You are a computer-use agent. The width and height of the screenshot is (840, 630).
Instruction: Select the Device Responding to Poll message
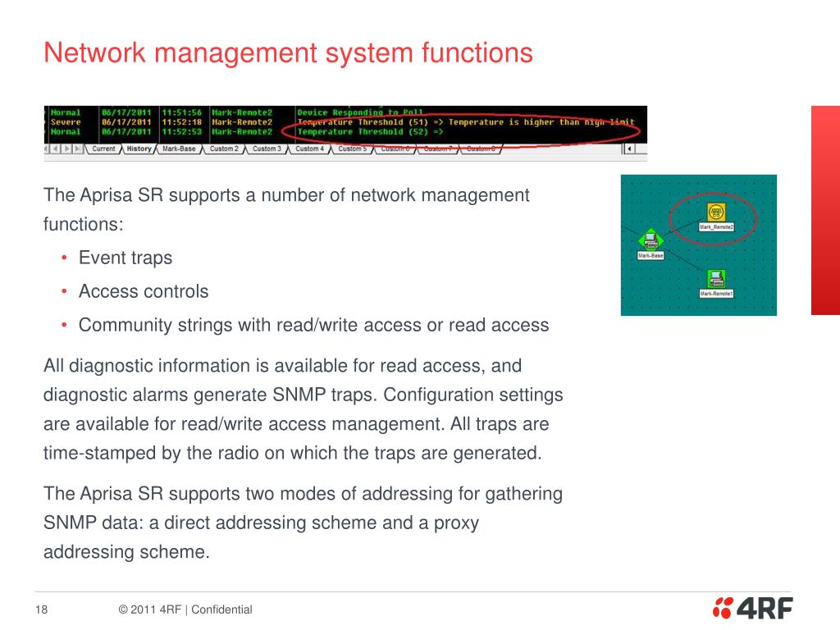[x=360, y=112]
